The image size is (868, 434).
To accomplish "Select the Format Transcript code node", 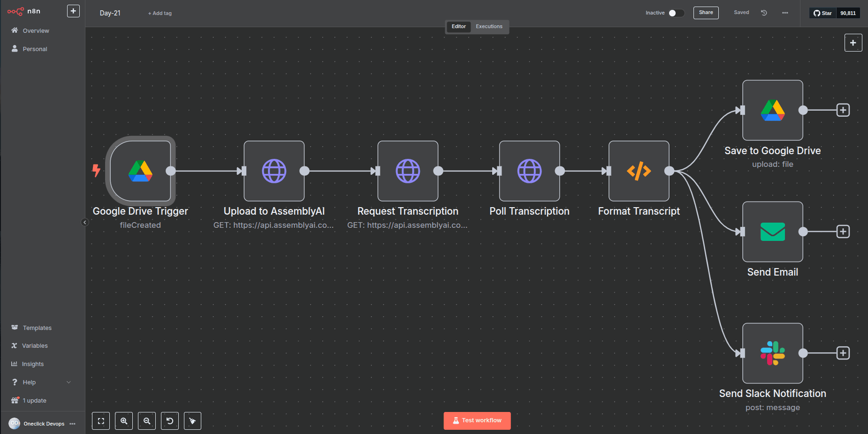I will click(x=639, y=171).
